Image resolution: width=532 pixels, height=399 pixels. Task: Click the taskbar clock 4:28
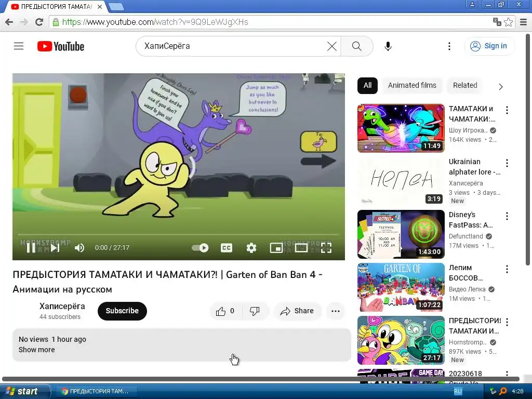pos(517,391)
